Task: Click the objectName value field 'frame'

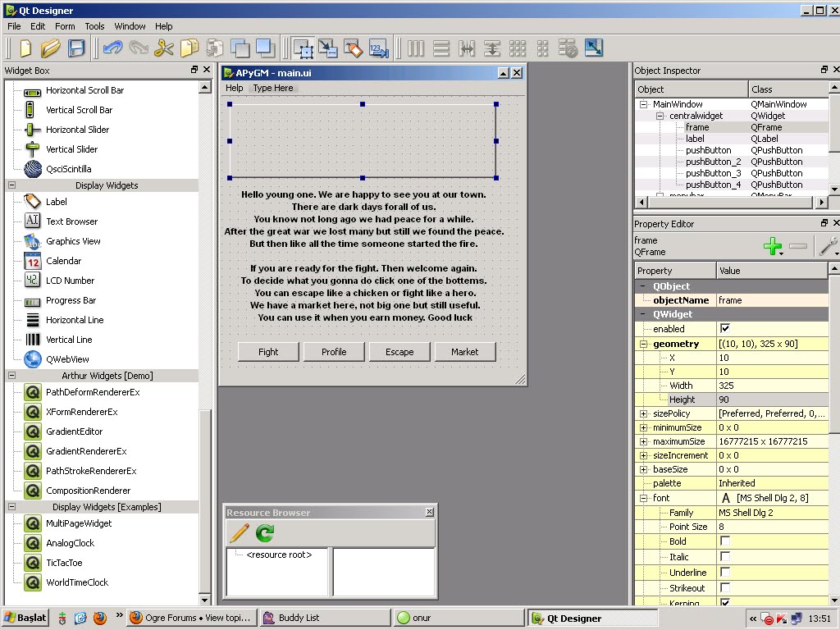Action: (x=773, y=300)
